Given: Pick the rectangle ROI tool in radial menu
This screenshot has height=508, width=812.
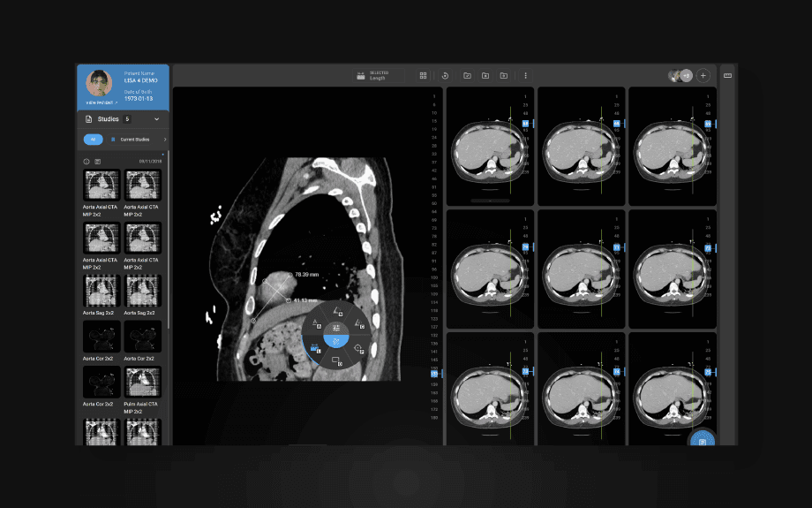Looking at the screenshot, I should (x=336, y=360).
